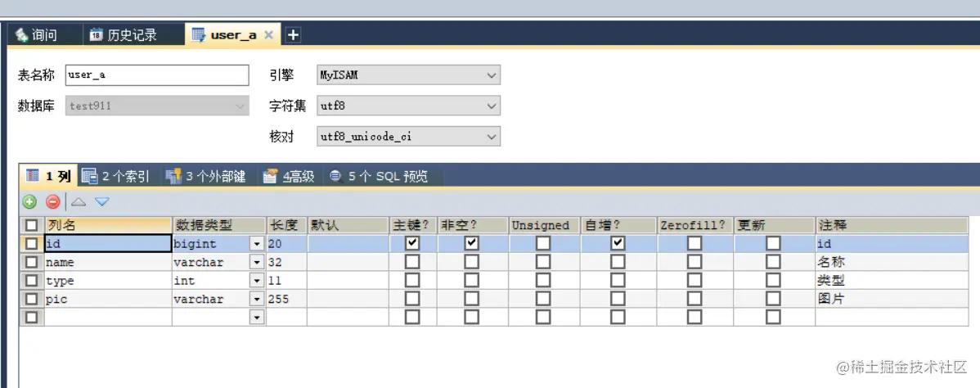The width and height of the screenshot is (980, 388).
Task: Click the 默认 default cell for name row
Action: pos(348,262)
